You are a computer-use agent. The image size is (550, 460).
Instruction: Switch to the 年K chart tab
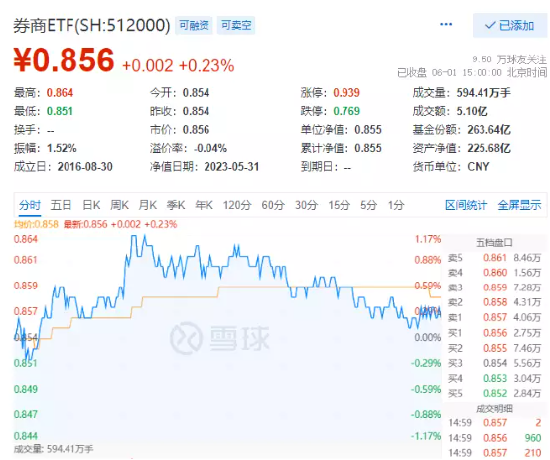coord(204,205)
